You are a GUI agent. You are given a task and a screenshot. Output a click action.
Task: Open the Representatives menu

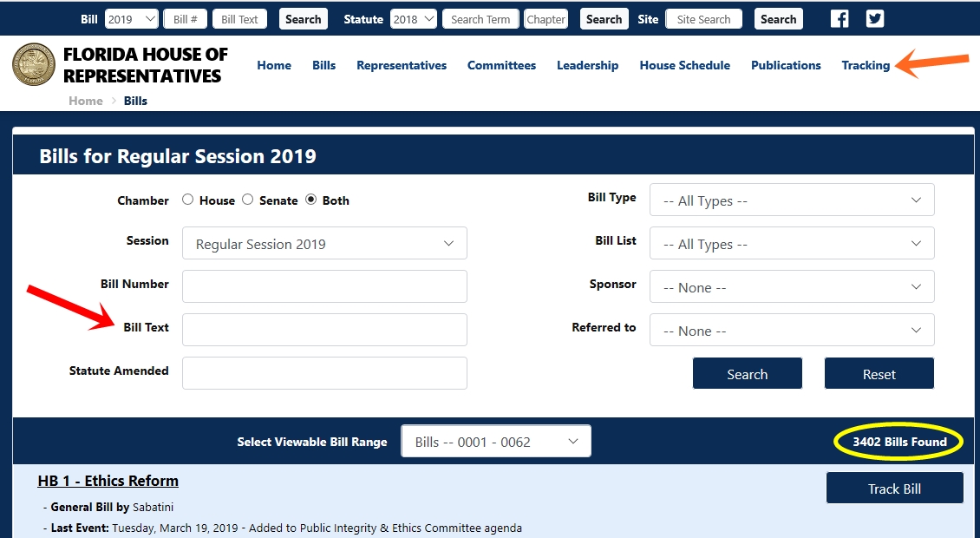[402, 65]
